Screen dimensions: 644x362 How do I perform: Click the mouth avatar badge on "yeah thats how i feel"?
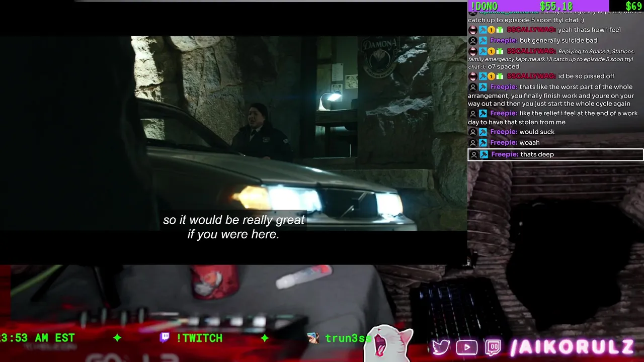(472, 30)
